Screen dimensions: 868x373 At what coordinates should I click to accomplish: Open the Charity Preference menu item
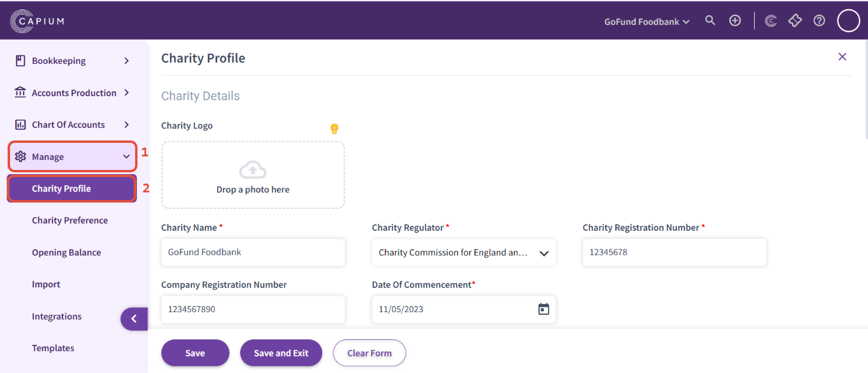tap(70, 220)
